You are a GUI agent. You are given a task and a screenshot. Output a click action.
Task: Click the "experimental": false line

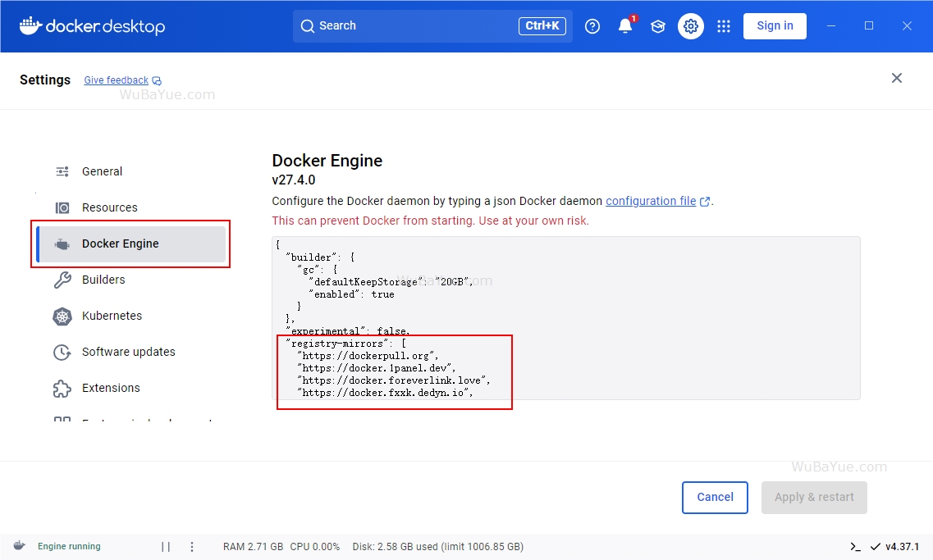coord(347,331)
